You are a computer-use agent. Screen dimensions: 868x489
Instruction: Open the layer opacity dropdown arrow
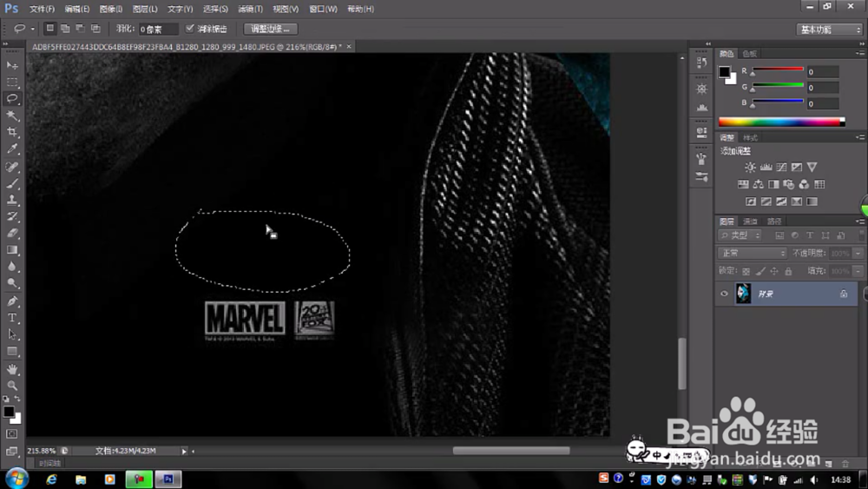point(858,253)
